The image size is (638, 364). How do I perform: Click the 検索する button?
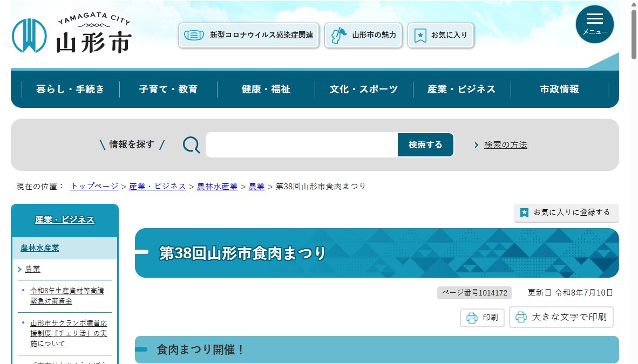pyautogui.click(x=425, y=145)
